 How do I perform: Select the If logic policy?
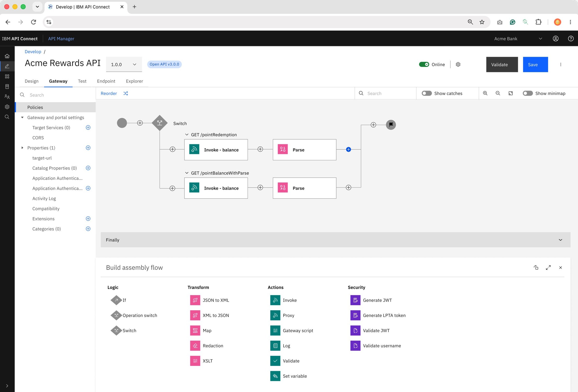click(x=118, y=300)
